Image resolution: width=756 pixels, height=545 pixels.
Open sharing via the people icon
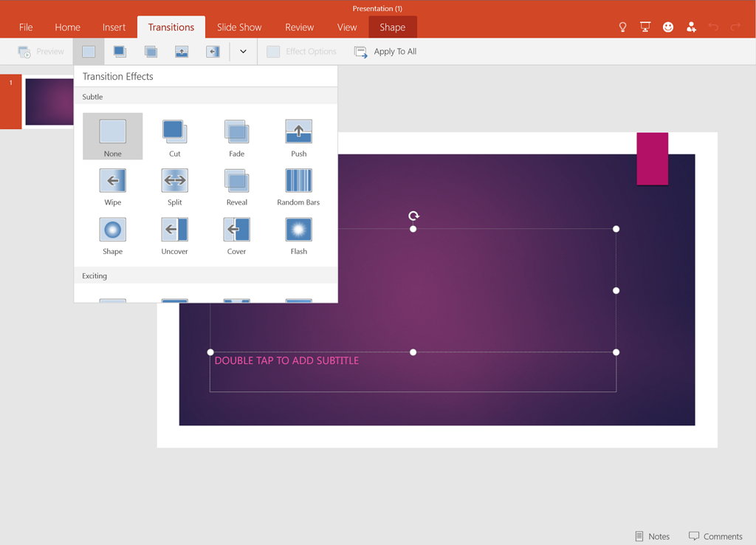click(691, 27)
